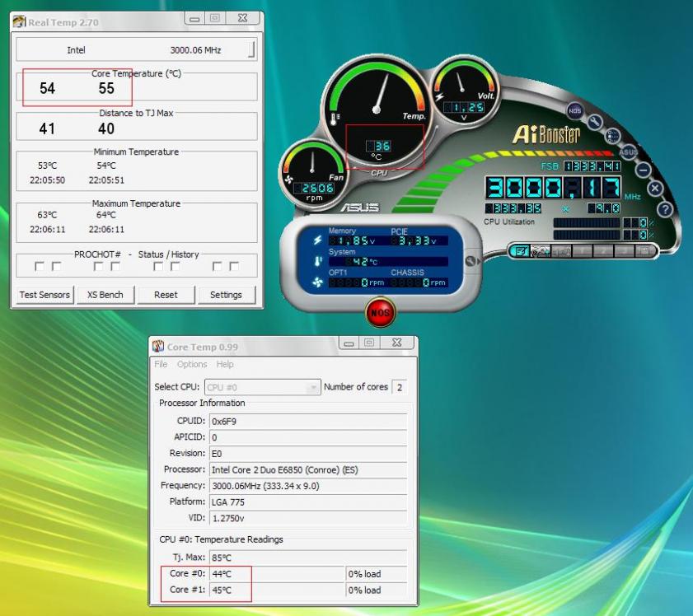The width and height of the screenshot is (693, 616).
Task: Click the FSB 1333.41 display in AI Booster
Action: pos(592,166)
